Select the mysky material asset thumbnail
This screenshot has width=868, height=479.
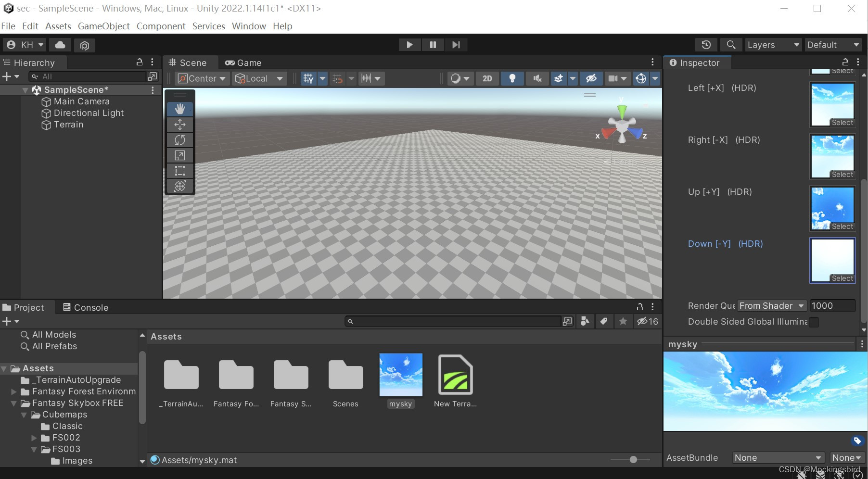[x=401, y=375]
